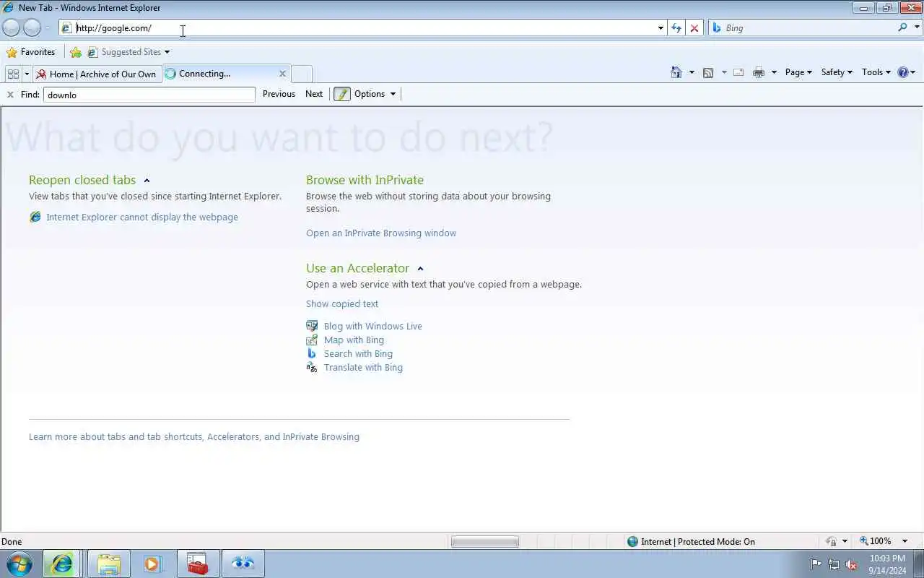Click the blue Help question mark icon
The height and width of the screenshot is (578, 924).
point(902,72)
